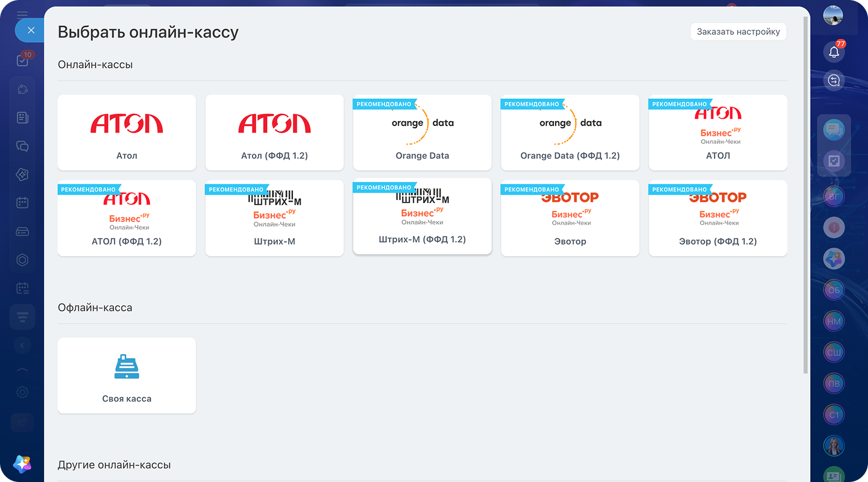Open the news feed icon in left sidebar
This screenshot has height=482, width=868.
tap(23, 117)
